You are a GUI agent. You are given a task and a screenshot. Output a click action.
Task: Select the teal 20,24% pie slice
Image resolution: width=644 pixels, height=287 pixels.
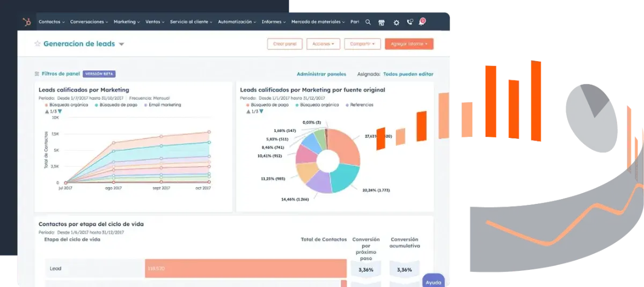click(346, 178)
